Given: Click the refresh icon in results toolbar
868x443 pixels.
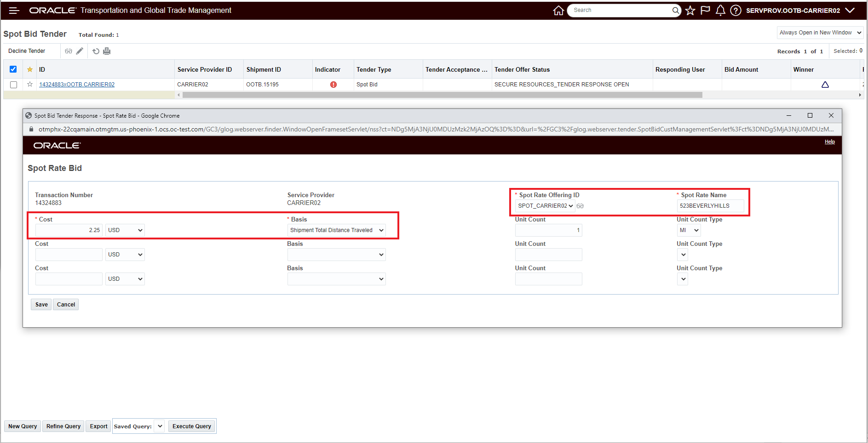Looking at the screenshot, I should (96, 51).
